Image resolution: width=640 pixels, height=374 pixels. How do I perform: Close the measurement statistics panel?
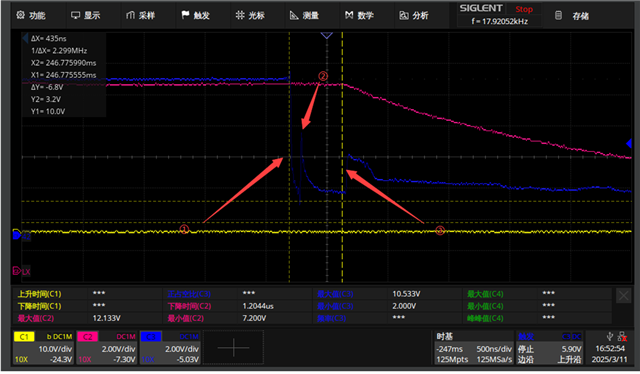click(x=623, y=295)
